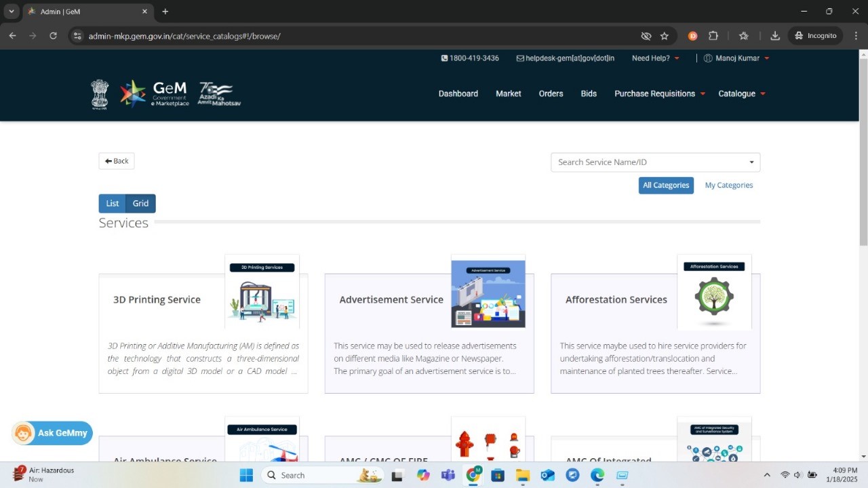Expand the Catalogue menu
Screen dimensions: 868x488
pyautogui.click(x=742, y=94)
